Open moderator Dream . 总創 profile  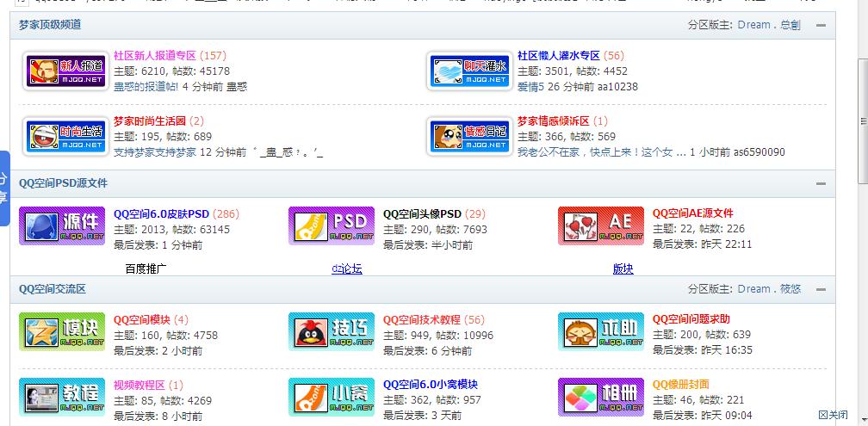(x=769, y=25)
